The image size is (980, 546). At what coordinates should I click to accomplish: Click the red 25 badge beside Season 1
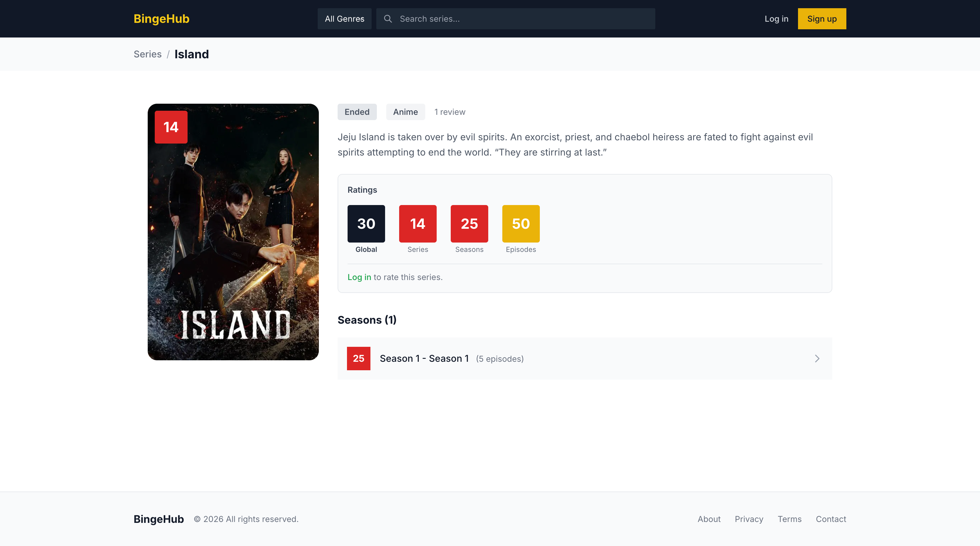(358, 358)
